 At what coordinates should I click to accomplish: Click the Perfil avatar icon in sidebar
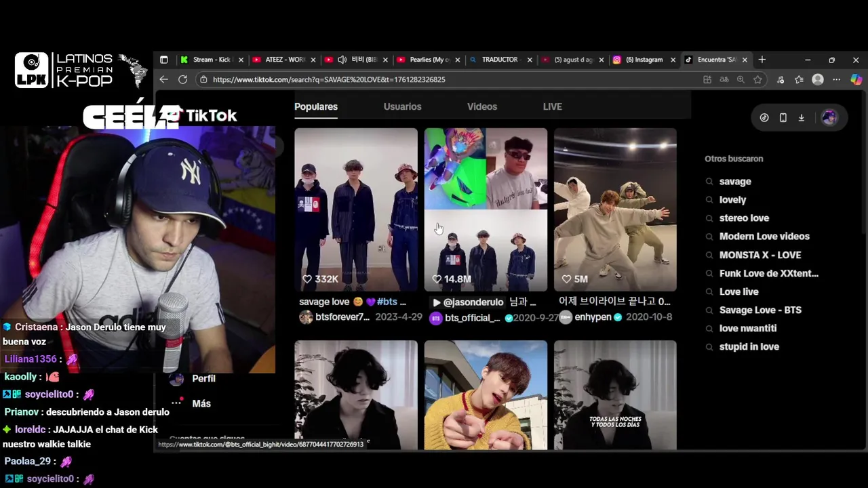176,379
